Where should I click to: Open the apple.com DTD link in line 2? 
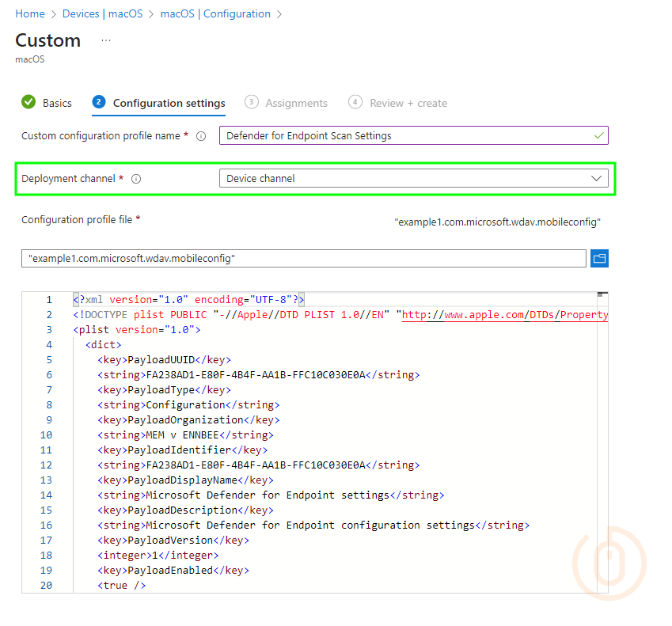point(505,315)
